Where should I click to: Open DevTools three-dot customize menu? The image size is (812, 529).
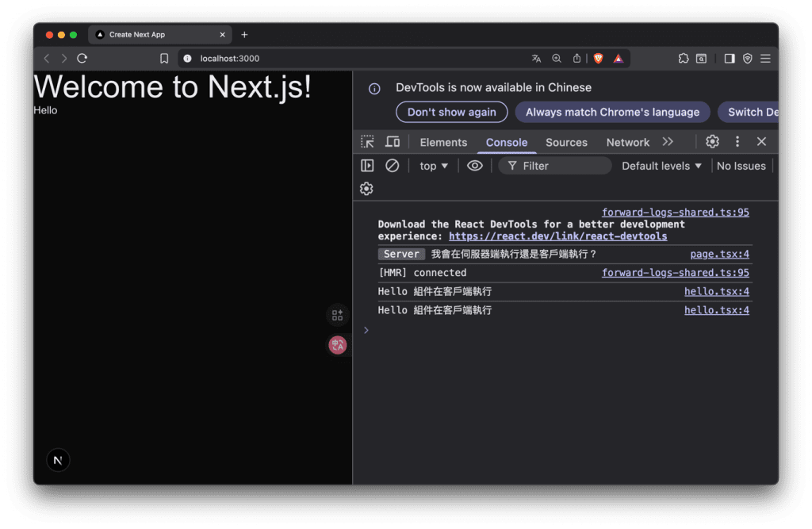[737, 142]
